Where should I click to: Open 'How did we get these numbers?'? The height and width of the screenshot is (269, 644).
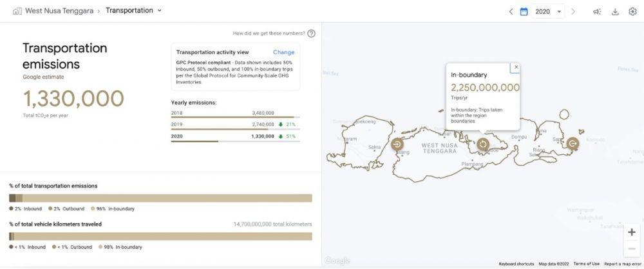click(269, 34)
